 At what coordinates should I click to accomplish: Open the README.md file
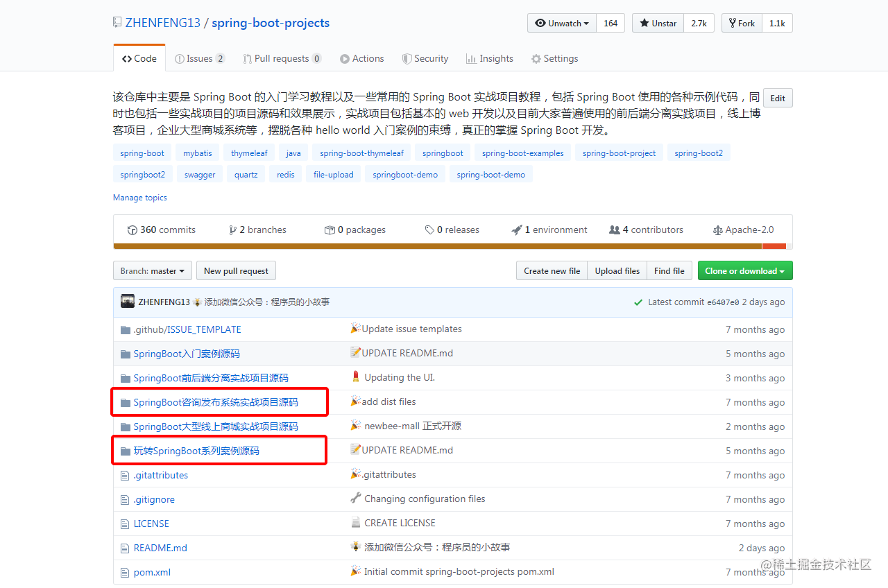coord(160,548)
